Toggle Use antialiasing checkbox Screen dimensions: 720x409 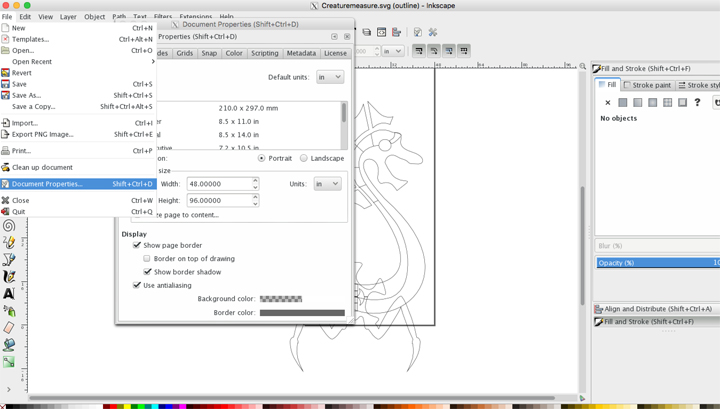(137, 285)
